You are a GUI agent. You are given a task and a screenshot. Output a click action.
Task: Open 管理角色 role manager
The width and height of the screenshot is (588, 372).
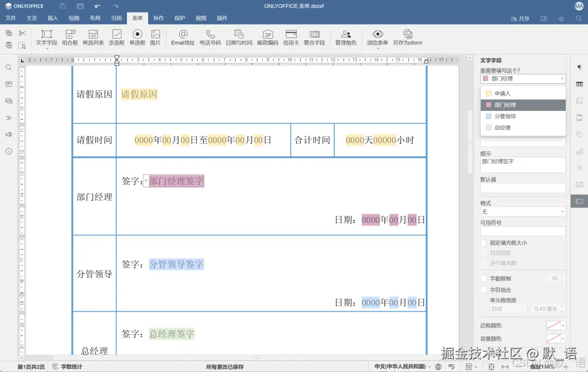[x=346, y=38]
